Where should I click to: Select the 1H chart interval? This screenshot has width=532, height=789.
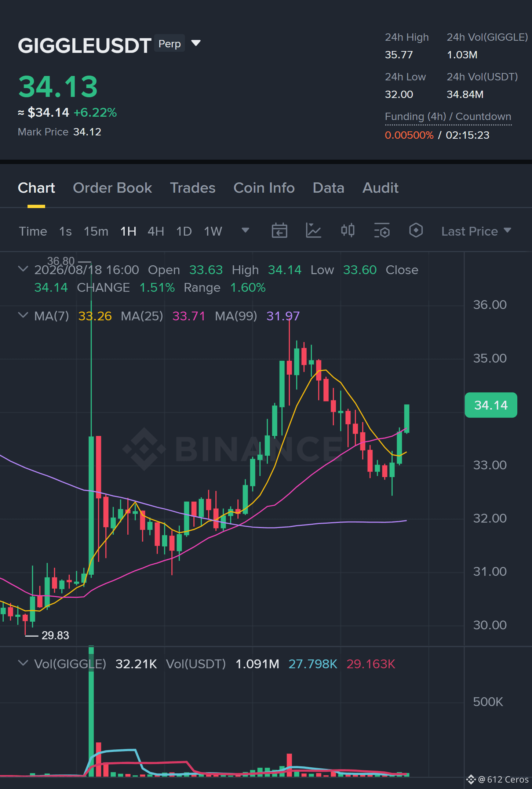(x=128, y=231)
